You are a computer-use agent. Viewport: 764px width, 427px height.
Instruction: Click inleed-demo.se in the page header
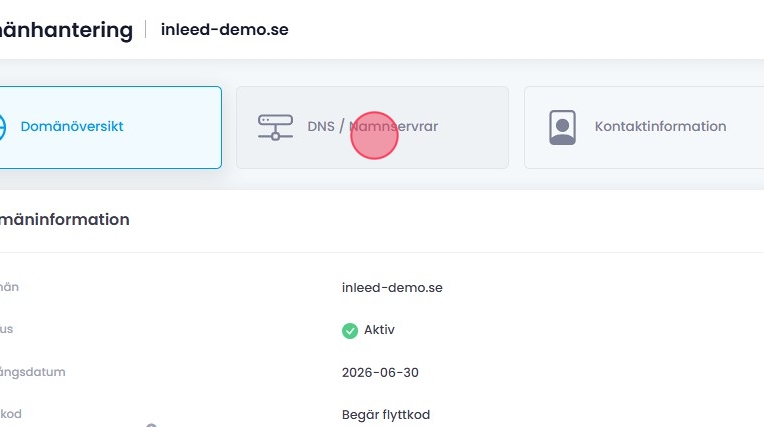pyautogui.click(x=224, y=30)
